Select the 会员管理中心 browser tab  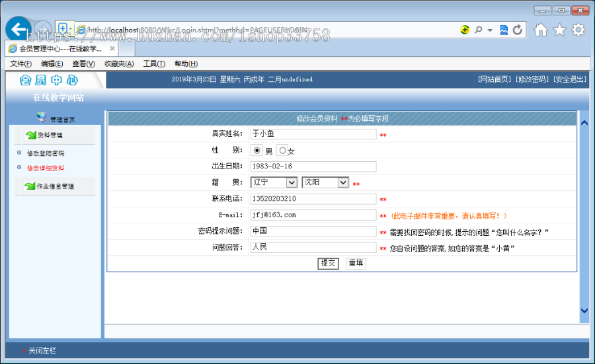point(61,48)
